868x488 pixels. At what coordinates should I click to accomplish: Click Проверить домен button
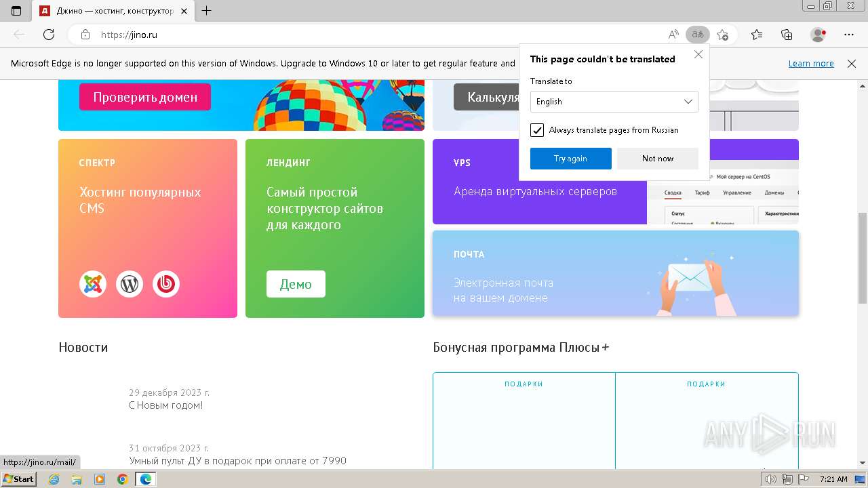point(145,97)
